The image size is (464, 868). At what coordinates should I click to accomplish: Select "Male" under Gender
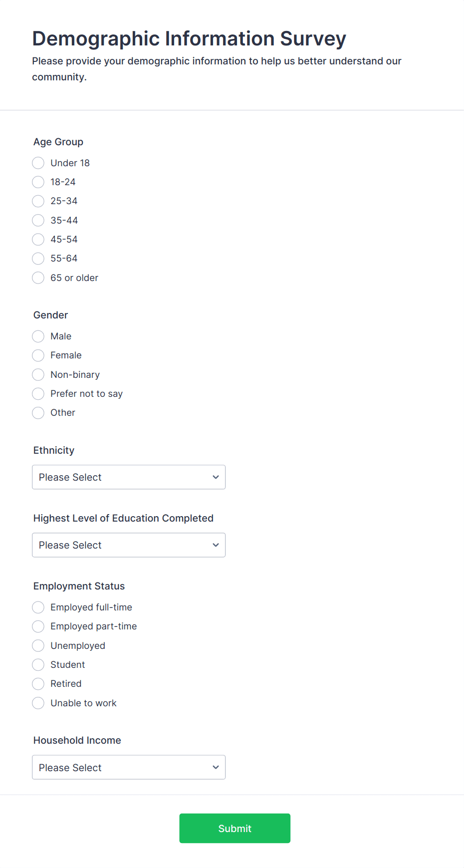(38, 336)
